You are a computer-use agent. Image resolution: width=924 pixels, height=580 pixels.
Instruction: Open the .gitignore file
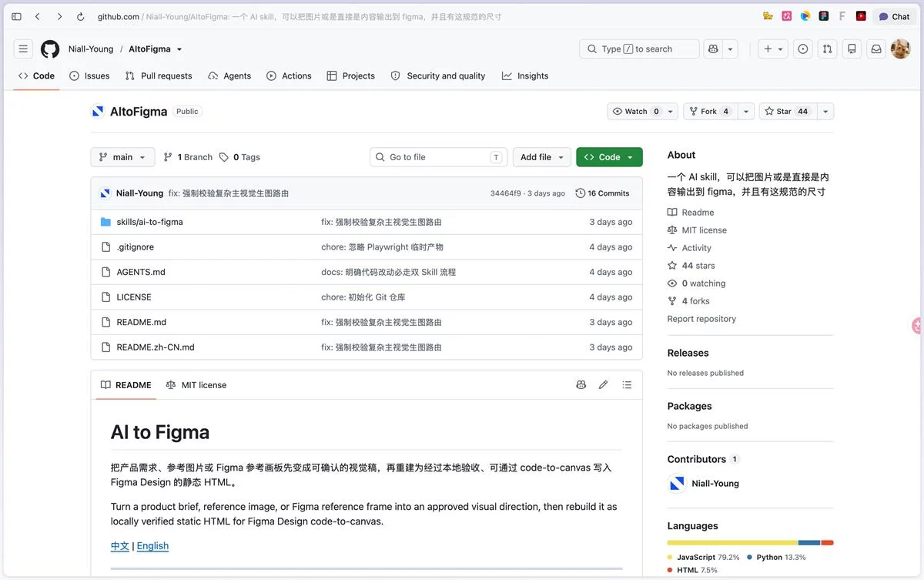click(x=135, y=247)
